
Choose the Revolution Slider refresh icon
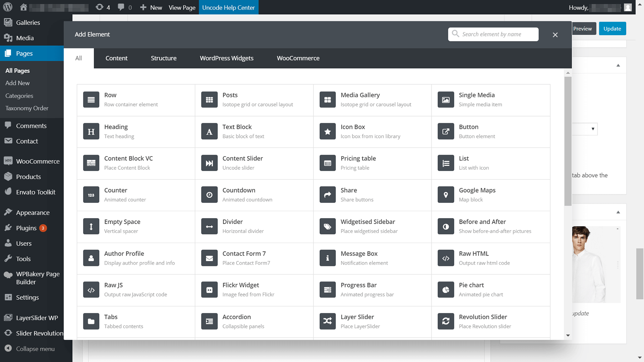point(446,321)
